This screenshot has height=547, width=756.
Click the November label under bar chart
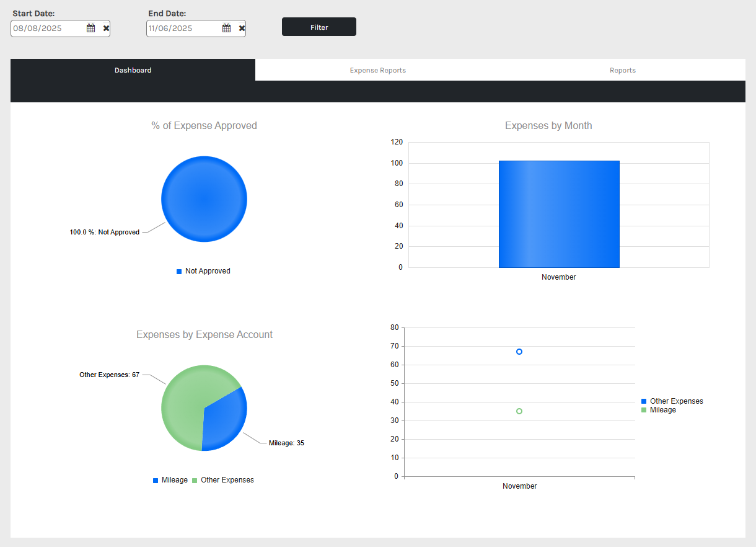559,277
